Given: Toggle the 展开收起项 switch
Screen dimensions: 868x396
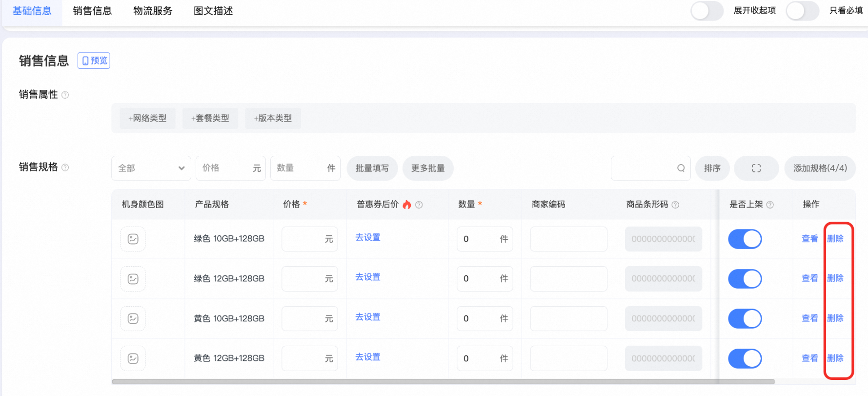Looking at the screenshot, I should coord(707,11).
